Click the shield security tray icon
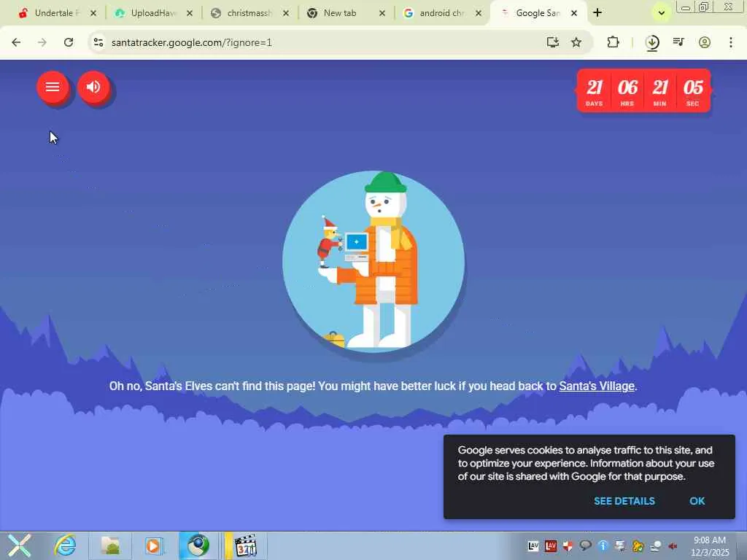The image size is (747, 560). [568, 545]
